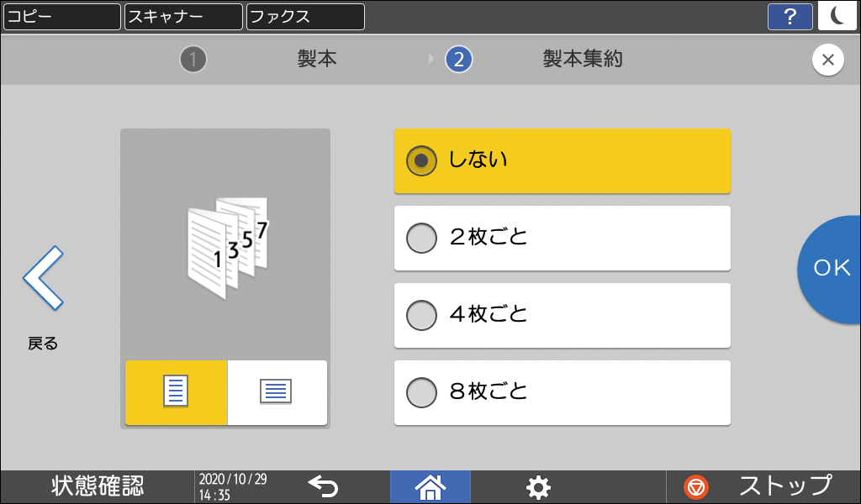Switch to the スキャナー tab
The height and width of the screenshot is (504, 861).
[182, 16]
